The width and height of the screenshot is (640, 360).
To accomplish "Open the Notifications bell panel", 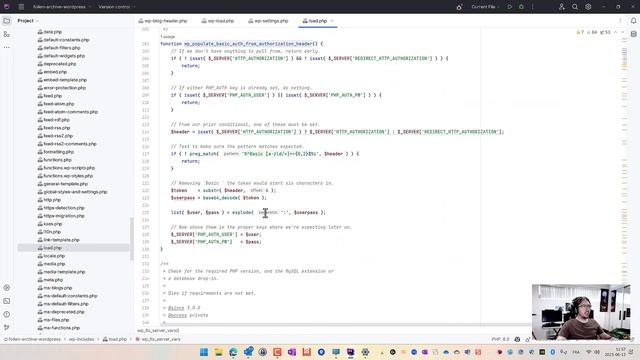I will click(633, 20).
